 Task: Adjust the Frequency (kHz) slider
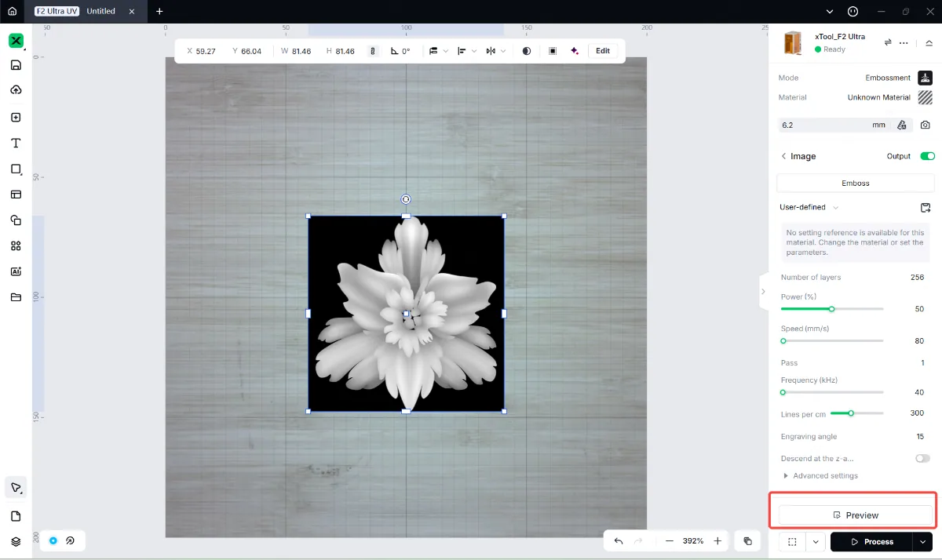pos(832,392)
